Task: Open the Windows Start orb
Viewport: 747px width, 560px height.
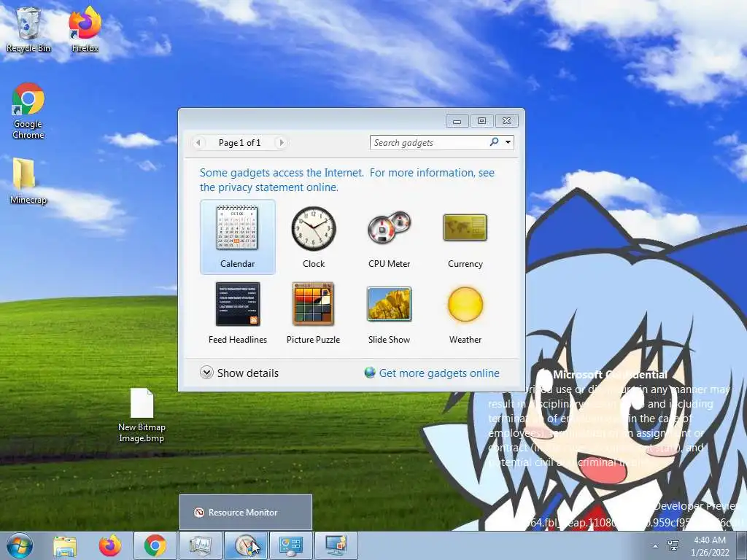Action: click(x=20, y=545)
